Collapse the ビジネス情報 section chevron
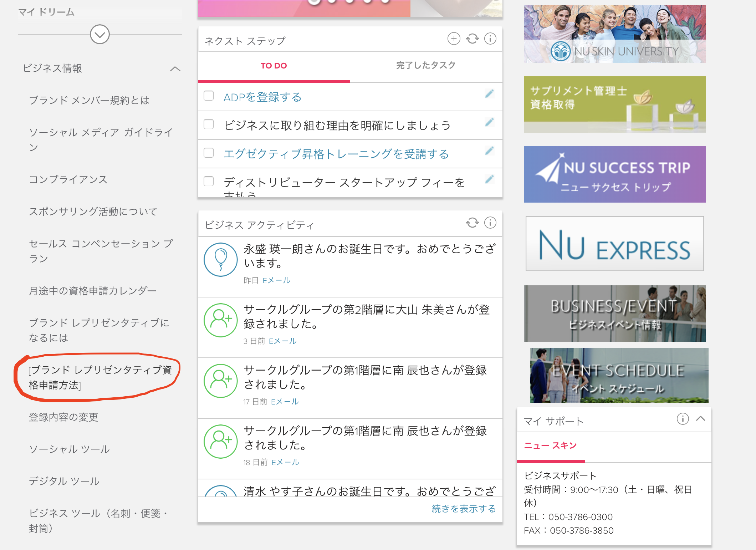 [x=175, y=69]
